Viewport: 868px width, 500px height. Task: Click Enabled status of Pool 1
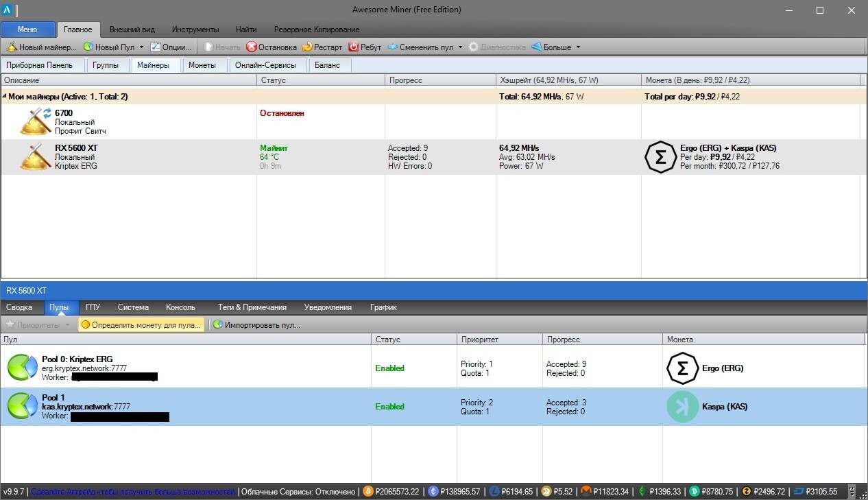[389, 407]
